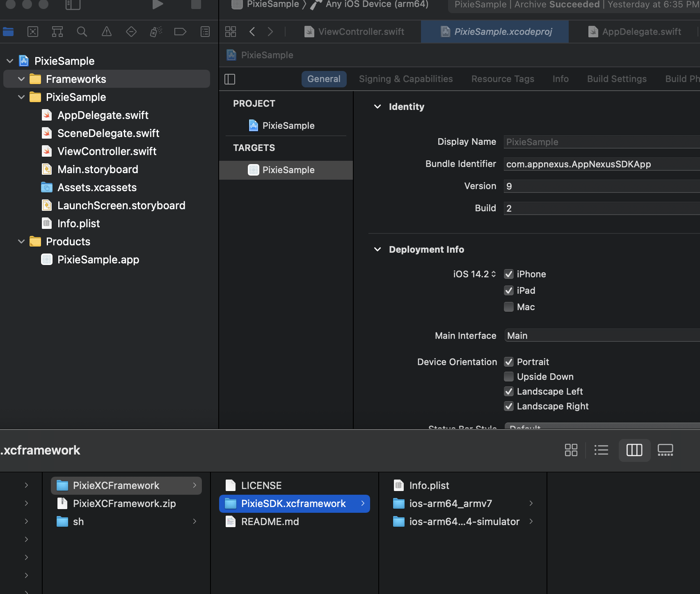Viewport: 700px width, 594px height.
Task: Switch to the Signing & Capabilities tab
Action: 405,79
